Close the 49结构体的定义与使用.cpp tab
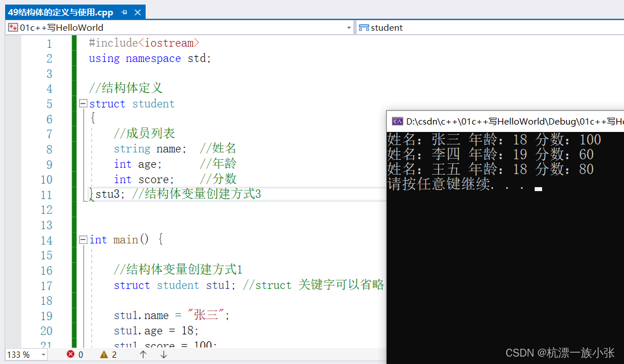 coord(138,13)
